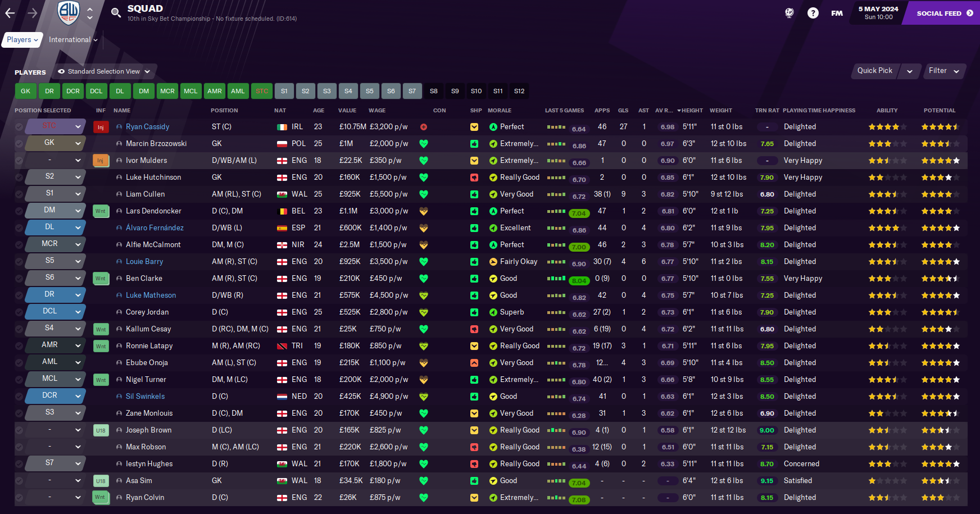The image size is (980, 514).
Task: Toggle selection circle for Marcin Brzozowski
Action: pyautogui.click(x=19, y=144)
